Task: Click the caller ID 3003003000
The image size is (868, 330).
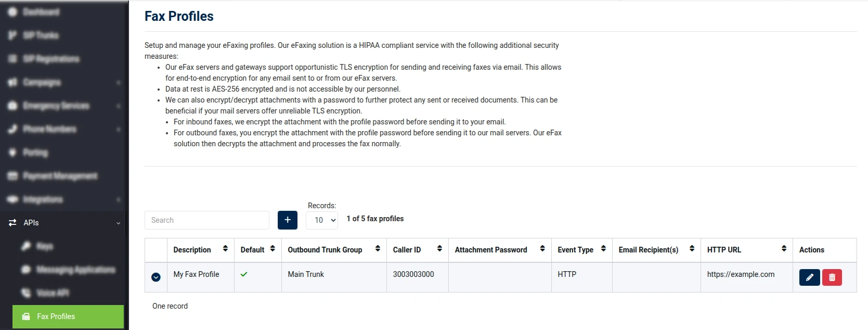Action: [x=413, y=274]
